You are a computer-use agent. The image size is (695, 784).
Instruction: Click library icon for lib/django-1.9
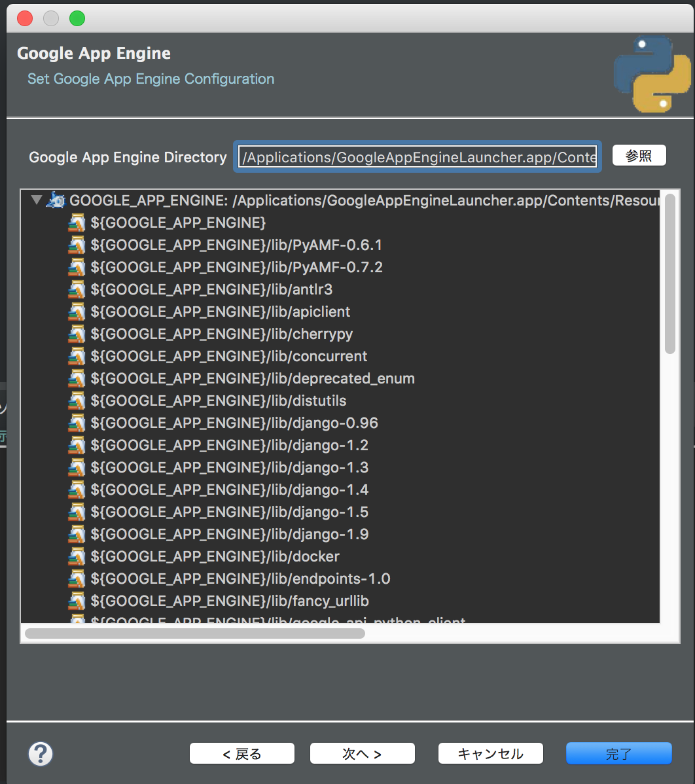click(77, 534)
